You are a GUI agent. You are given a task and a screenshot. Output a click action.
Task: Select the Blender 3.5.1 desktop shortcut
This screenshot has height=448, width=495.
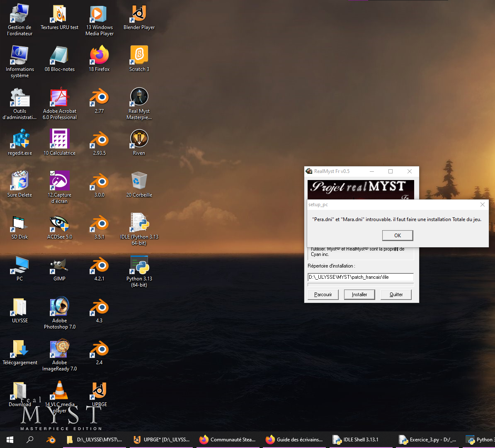tap(99, 227)
